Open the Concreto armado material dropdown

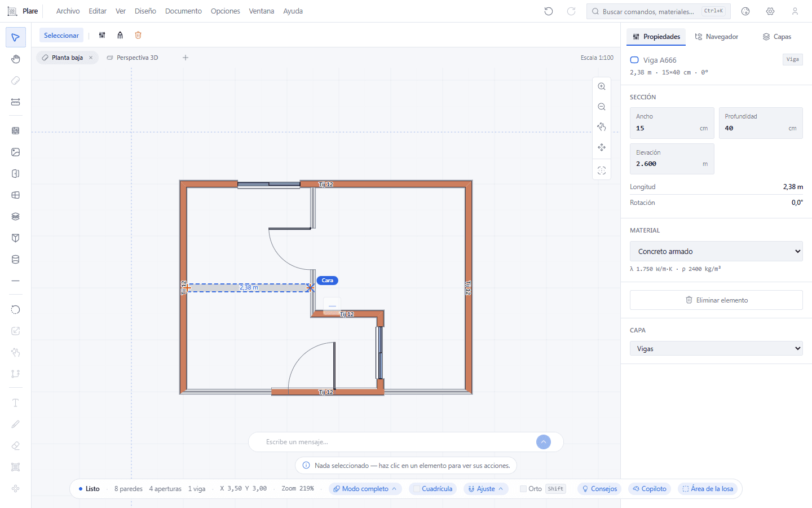pos(716,251)
